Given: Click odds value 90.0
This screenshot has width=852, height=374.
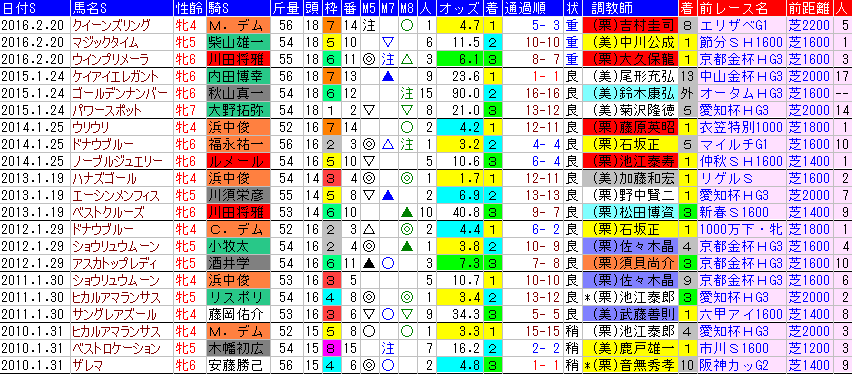Looking at the screenshot, I should click(459, 94).
